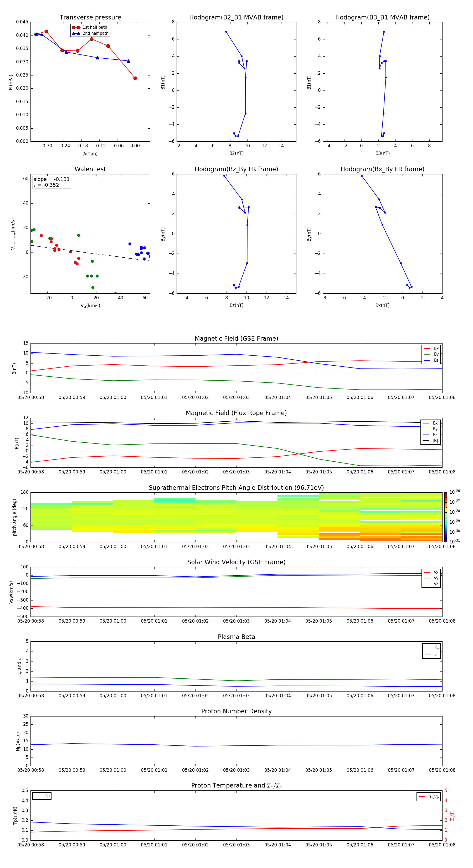Viewport: 473px width, 868px height.
Task: Click the "B3(nT)" x-axis label
Action: (x=382, y=154)
